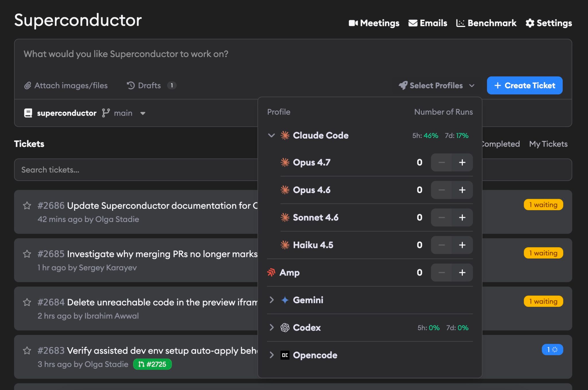Star ticket #2685
Viewport: 588px width, 390px height.
click(27, 254)
